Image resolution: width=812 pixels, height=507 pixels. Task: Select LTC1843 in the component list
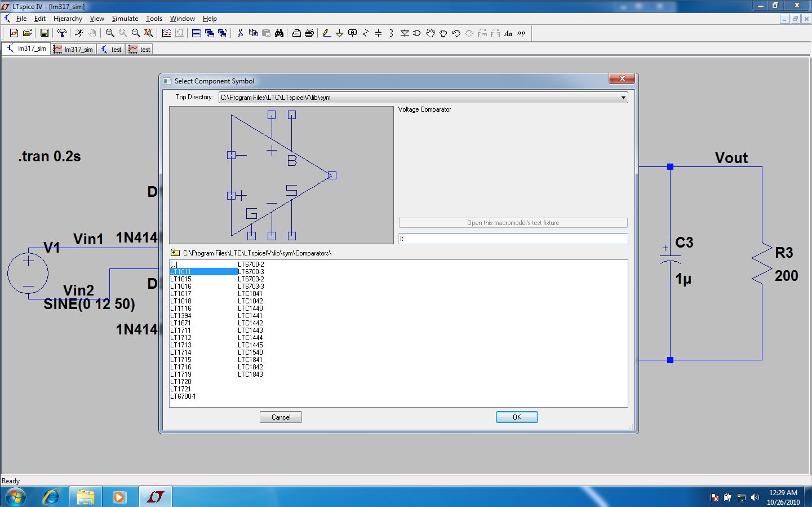click(x=250, y=374)
